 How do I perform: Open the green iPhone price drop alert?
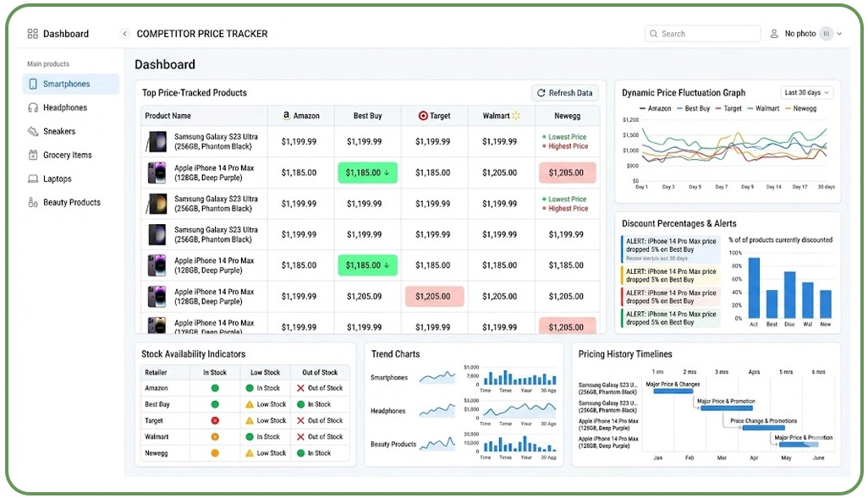[671, 318]
